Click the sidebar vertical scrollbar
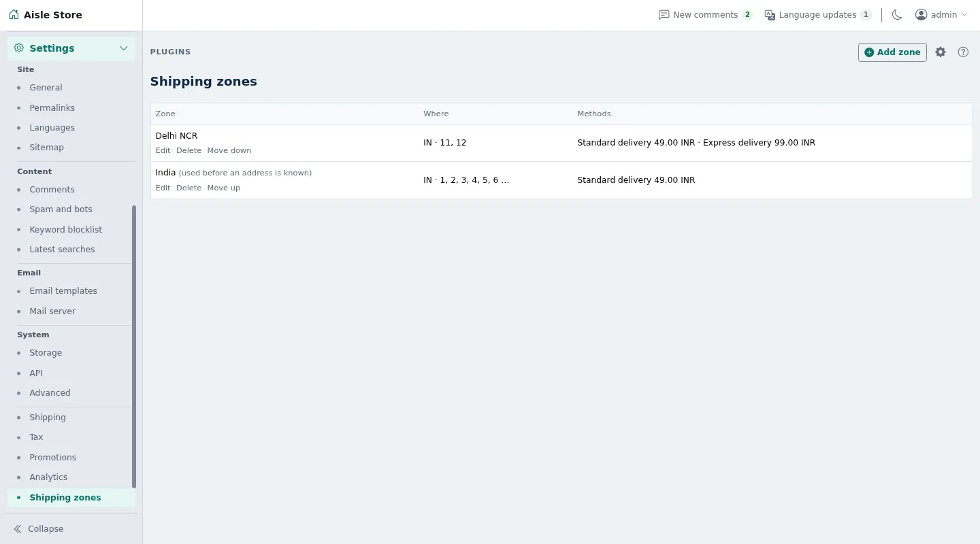Viewport: 980px width, 544px height. [x=134, y=347]
